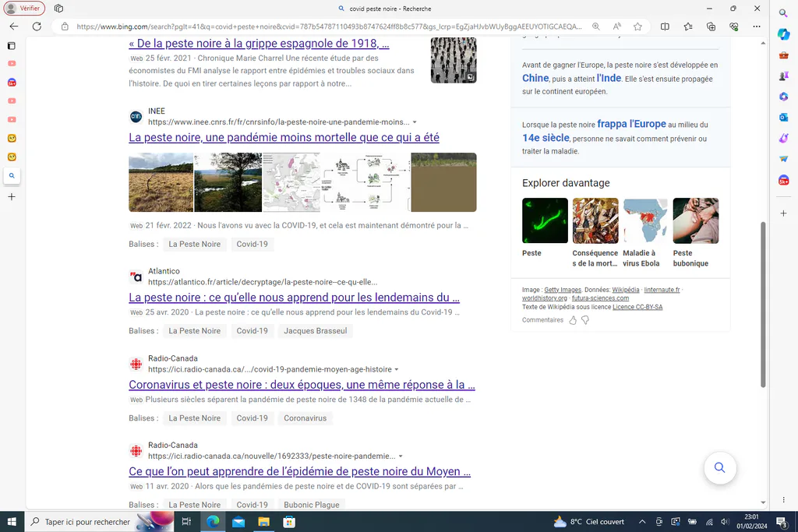798x532 pixels.
Task: Follow the "14e siècle" link
Action: pos(546,139)
